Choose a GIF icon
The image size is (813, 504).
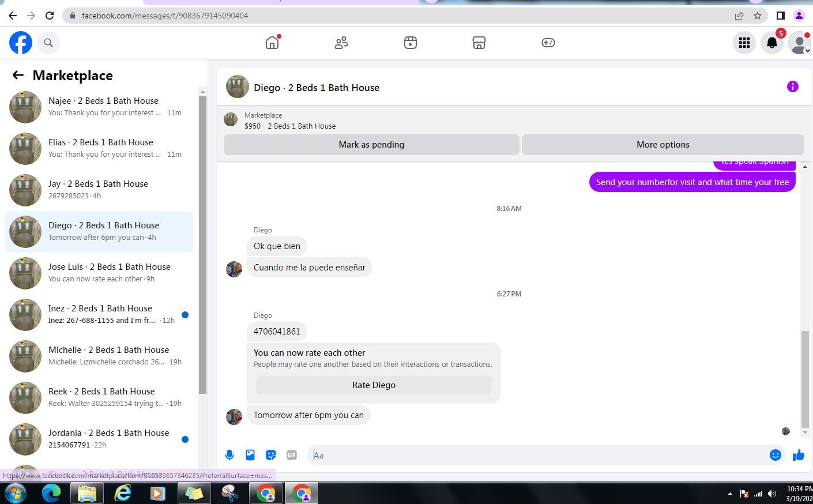(292, 455)
